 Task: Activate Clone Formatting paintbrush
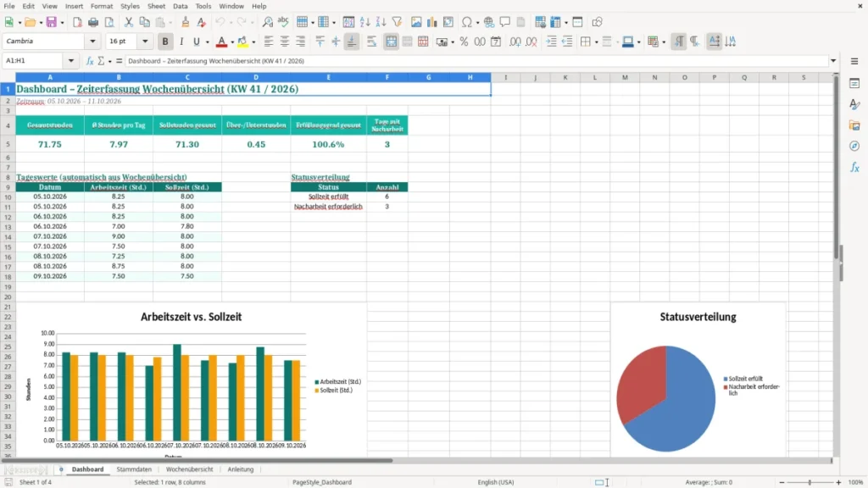click(x=186, y=22)
